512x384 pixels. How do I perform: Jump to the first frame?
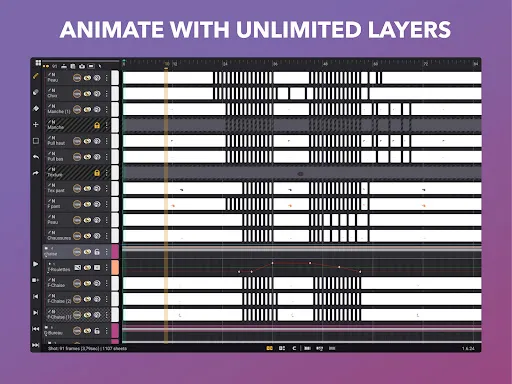[x=36, y=329]
